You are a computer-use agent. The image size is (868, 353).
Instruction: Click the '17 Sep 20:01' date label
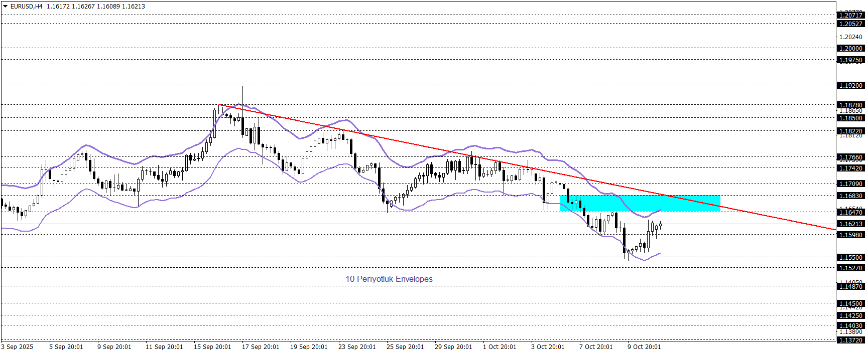pos(261,347)
